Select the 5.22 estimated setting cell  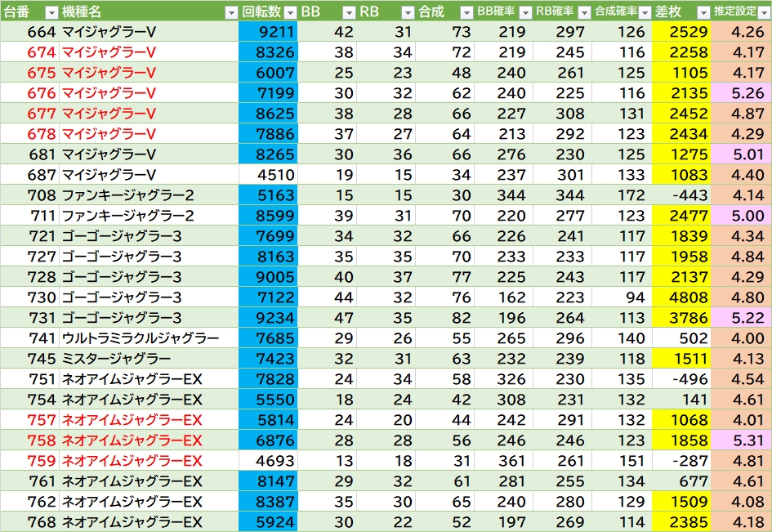coord(742,318)
